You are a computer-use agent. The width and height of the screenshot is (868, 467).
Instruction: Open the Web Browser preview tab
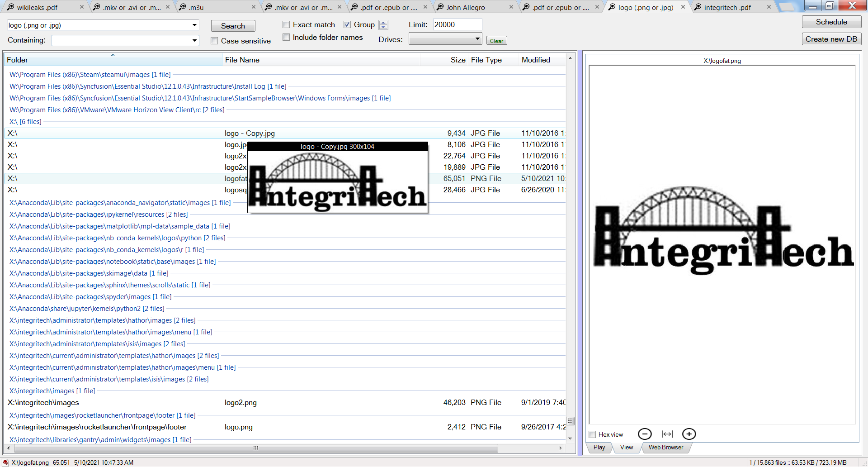[x=666, y=447]
